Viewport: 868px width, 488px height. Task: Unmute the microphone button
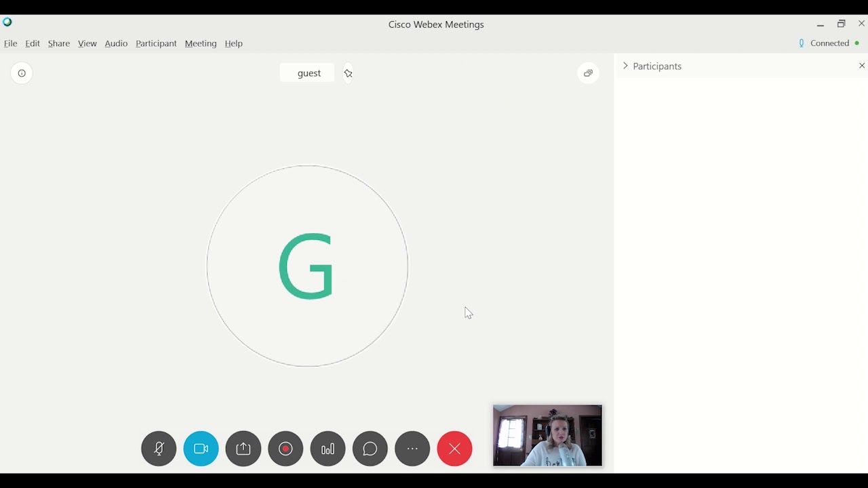[x=159, y=449]
